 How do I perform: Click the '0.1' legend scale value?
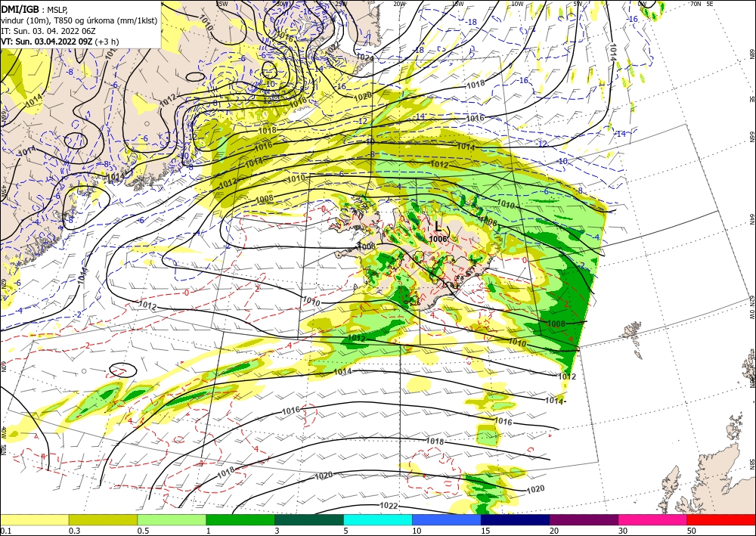coord(5,531)
